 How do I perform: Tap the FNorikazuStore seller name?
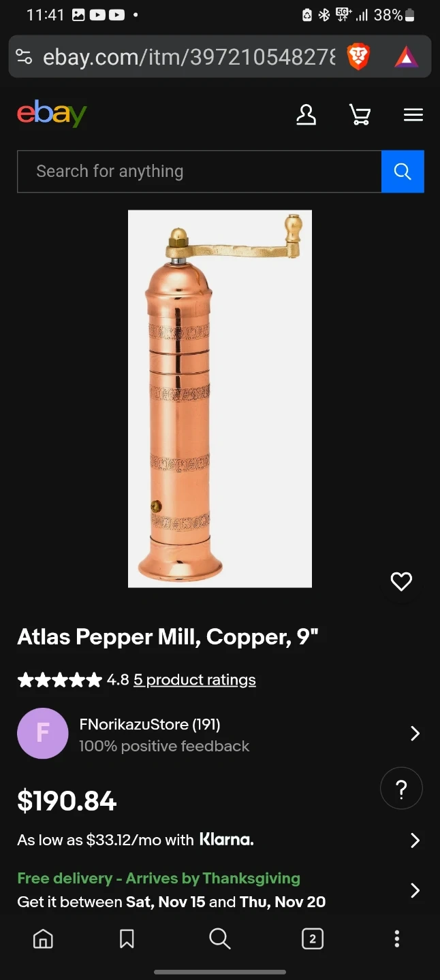pyautogui.click(x=150, y=724)
